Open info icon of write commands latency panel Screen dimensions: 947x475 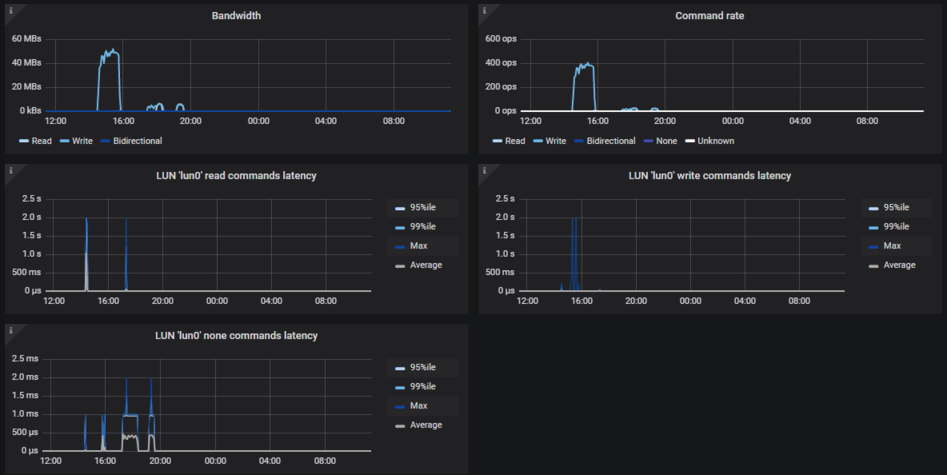point(484,171)
